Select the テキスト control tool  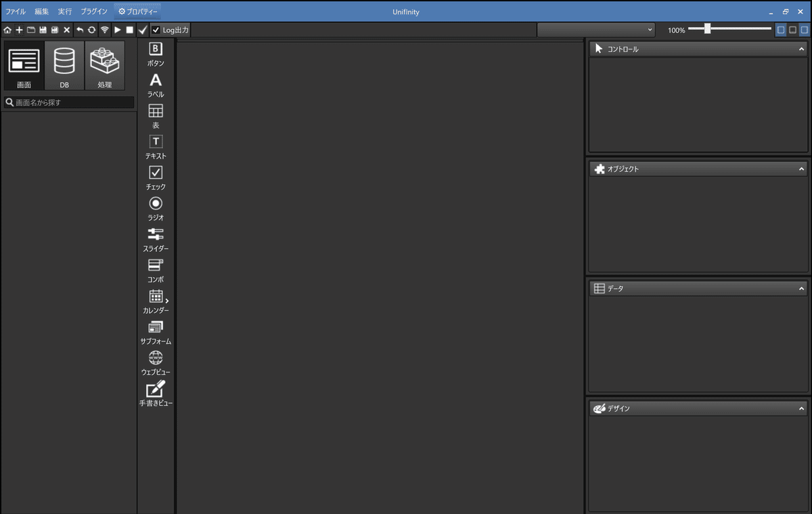point(156,147)
